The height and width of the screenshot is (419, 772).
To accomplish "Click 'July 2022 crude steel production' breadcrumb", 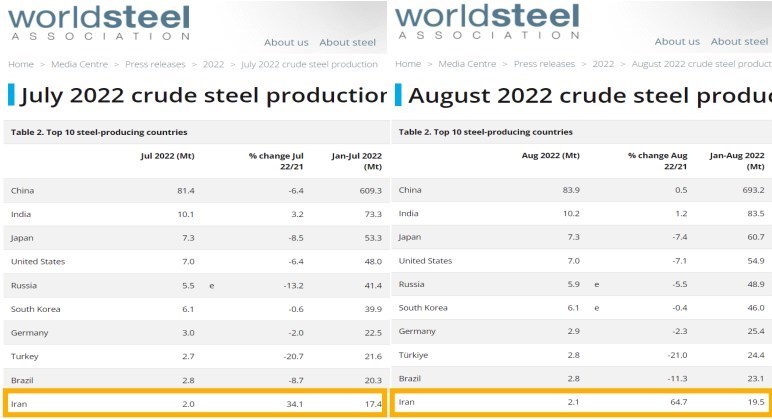I will (310, 64).
